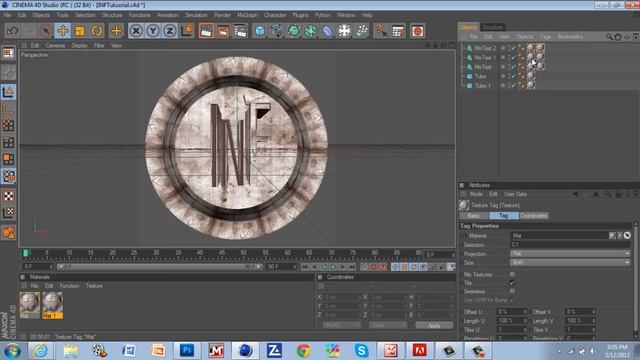Open the HyperNURBS generator icon
640x360 pixels.
click(x=294, y=31)
